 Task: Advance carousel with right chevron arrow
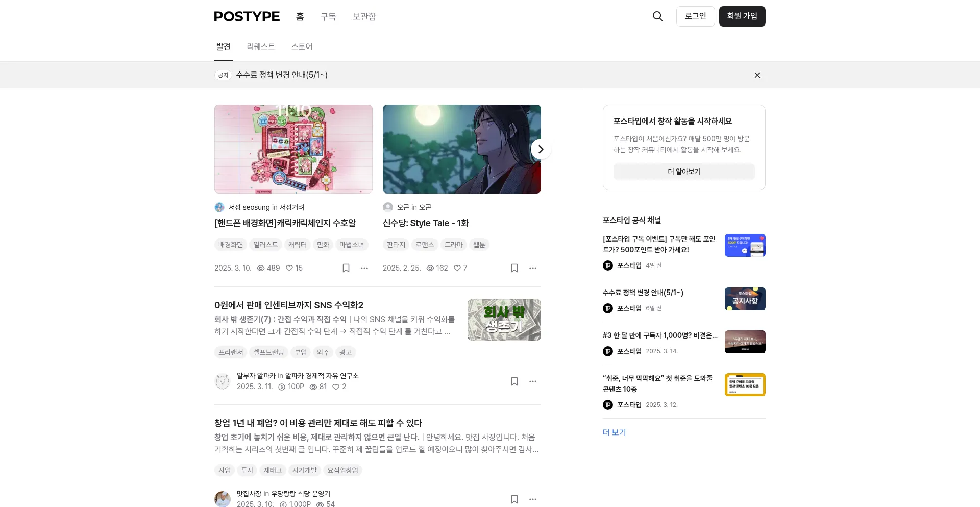541,149
